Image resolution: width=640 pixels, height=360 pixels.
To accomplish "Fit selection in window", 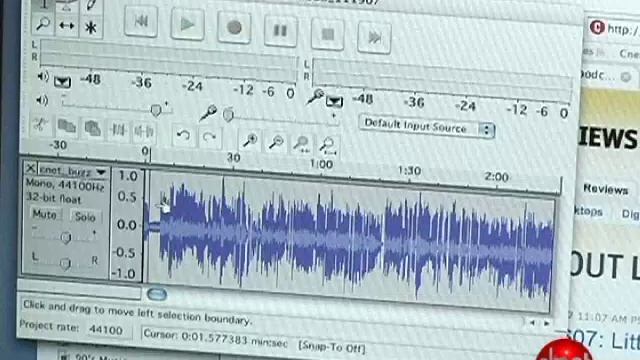I will point(302,144).
